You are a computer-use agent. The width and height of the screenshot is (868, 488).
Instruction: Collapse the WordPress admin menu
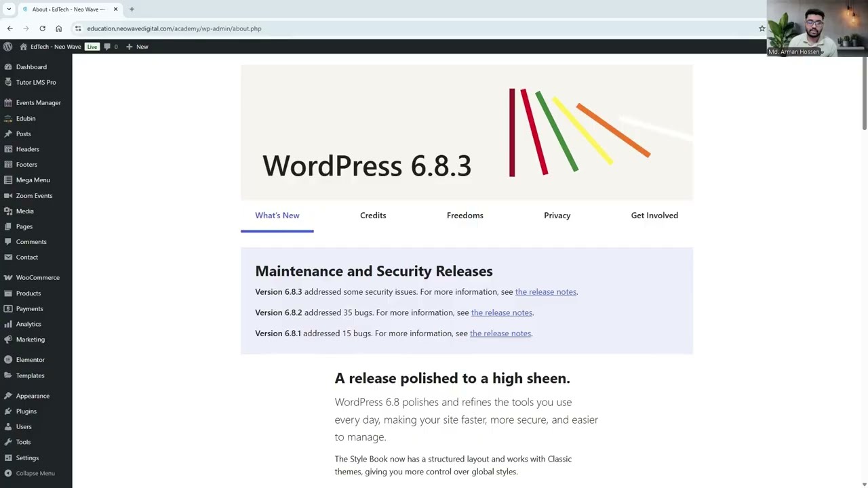29,473
